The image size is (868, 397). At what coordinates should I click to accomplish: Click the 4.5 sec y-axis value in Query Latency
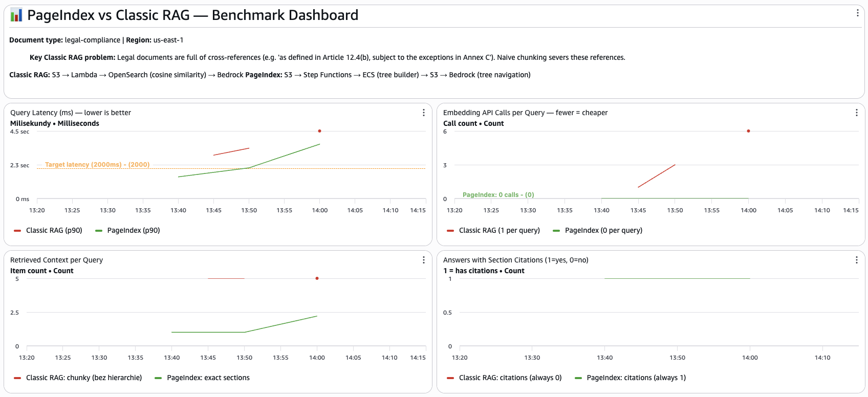tap(19, 131)
